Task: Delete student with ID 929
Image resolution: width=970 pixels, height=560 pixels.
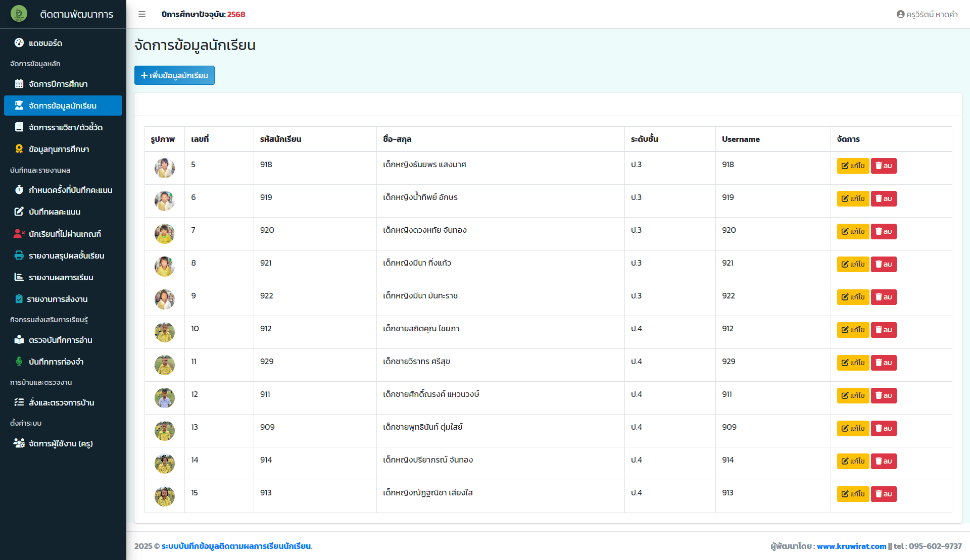Action: 883,363
